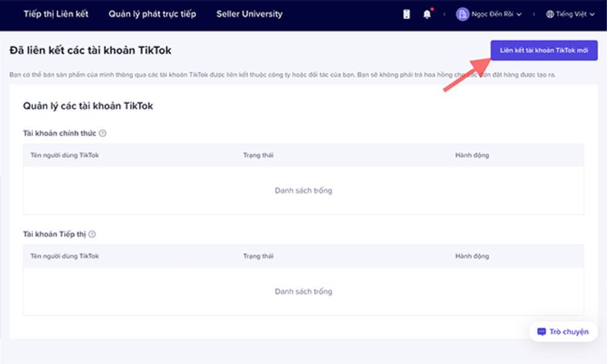The image size is (607, 364).
Task: Click Trạng thái header under Tài khoản Tiếp thị
Action: click(x=258, y=256)
